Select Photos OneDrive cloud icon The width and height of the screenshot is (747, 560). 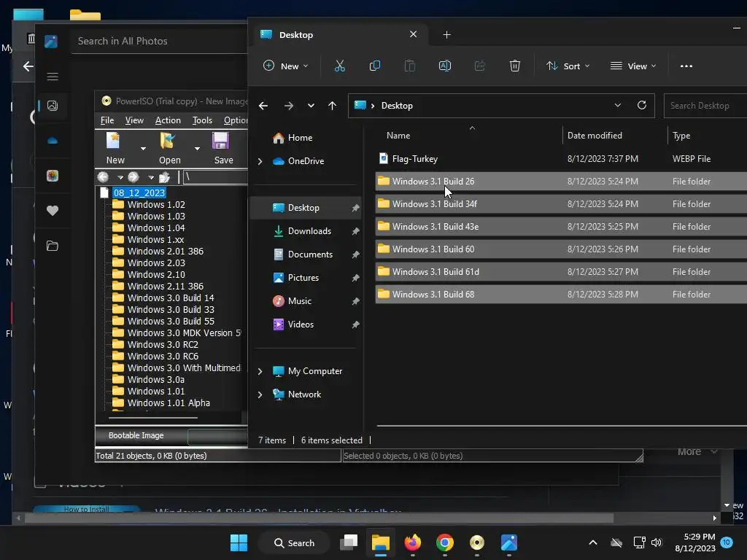(53, 141)
